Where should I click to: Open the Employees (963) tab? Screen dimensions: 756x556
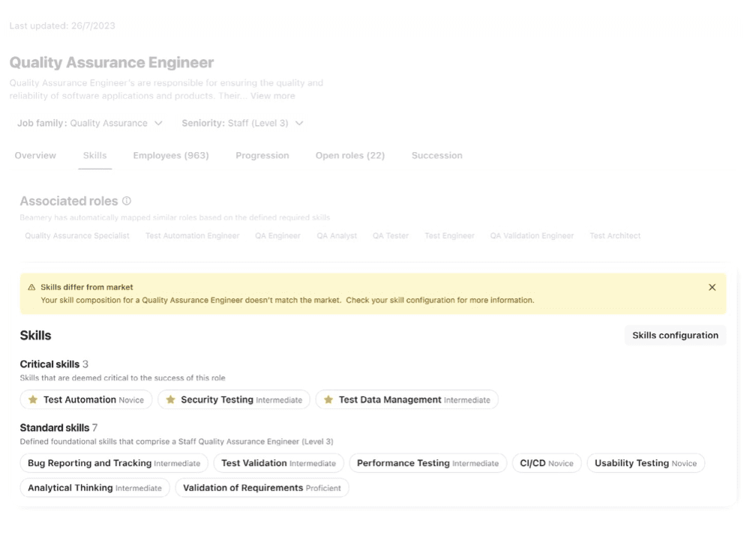pyautogui.click(x=171, y=156)
